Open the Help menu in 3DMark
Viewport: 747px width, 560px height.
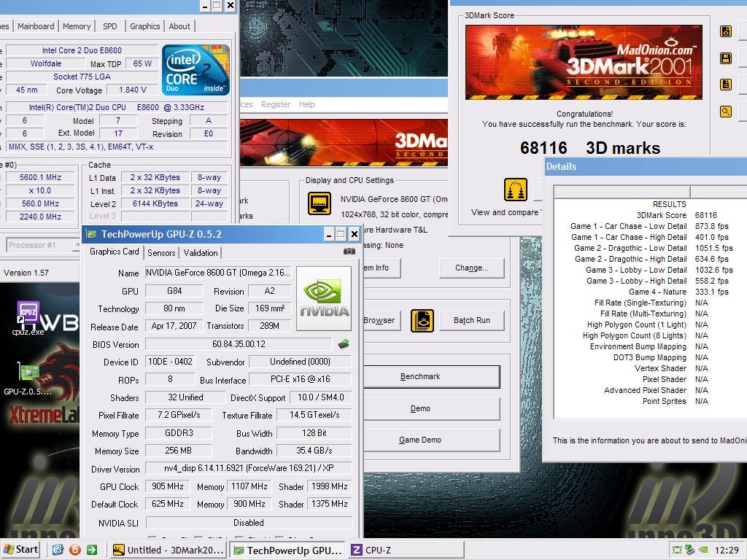307,104
